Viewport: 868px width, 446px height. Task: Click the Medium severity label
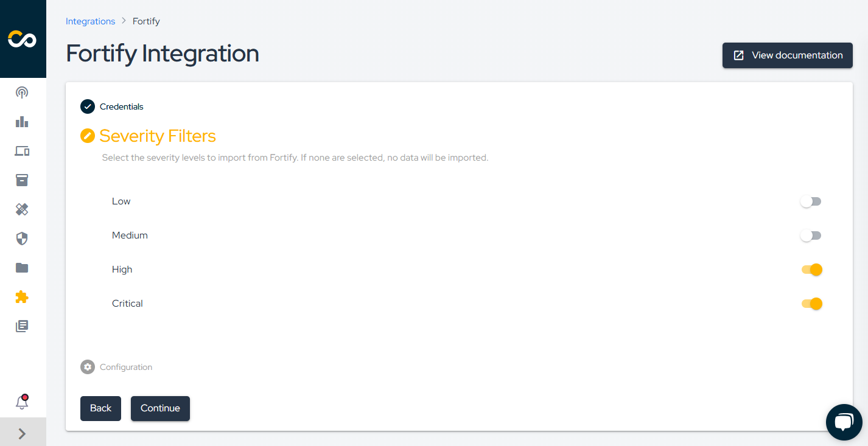coord(130,235)
